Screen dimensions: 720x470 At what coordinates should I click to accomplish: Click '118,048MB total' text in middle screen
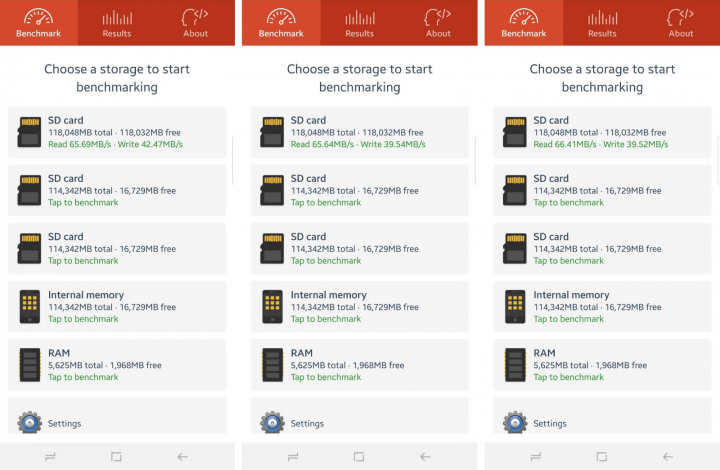point(323,133)
